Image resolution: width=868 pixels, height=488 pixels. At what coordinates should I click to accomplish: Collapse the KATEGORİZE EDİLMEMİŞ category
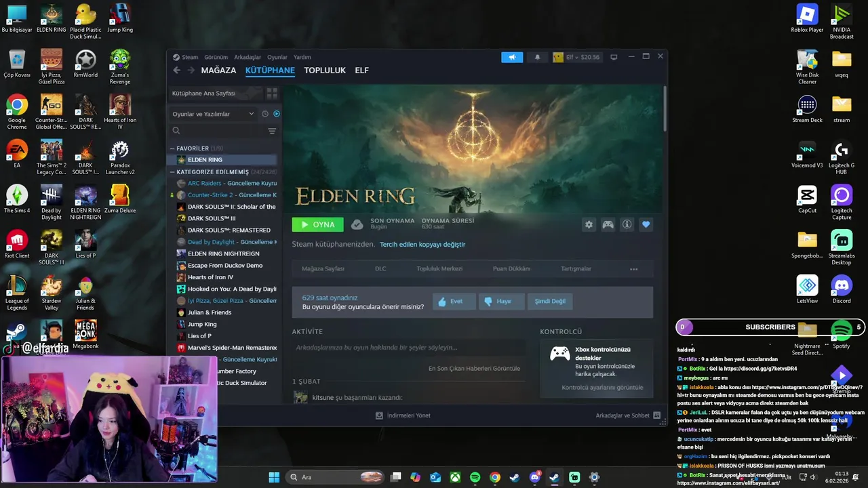172,172
